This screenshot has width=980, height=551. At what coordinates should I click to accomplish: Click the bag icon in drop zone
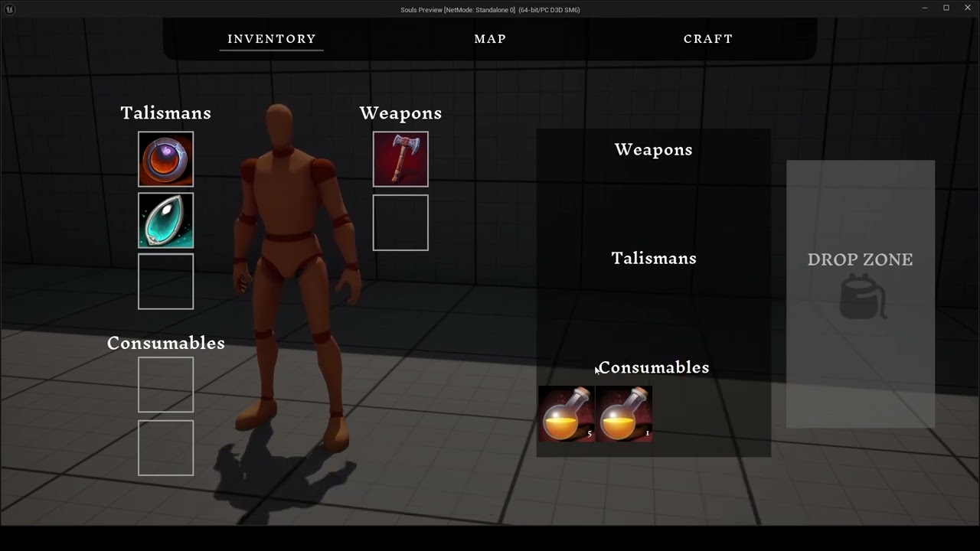coord(863,298)
